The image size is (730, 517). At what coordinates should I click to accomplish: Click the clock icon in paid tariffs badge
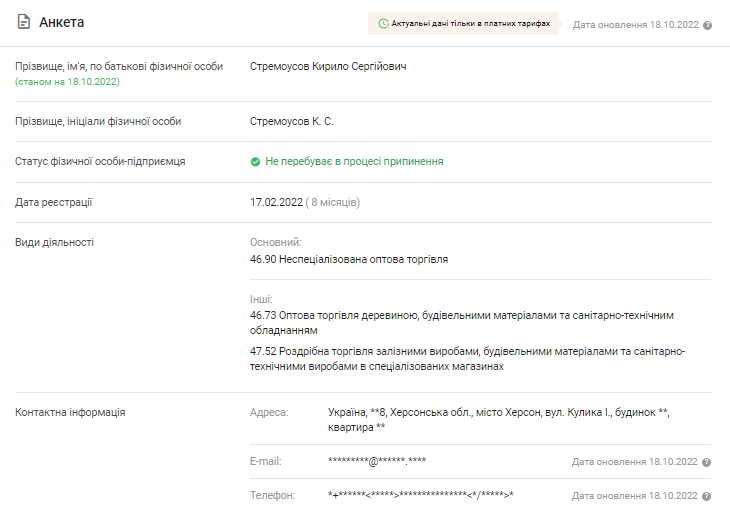click(x=383, y=23)
